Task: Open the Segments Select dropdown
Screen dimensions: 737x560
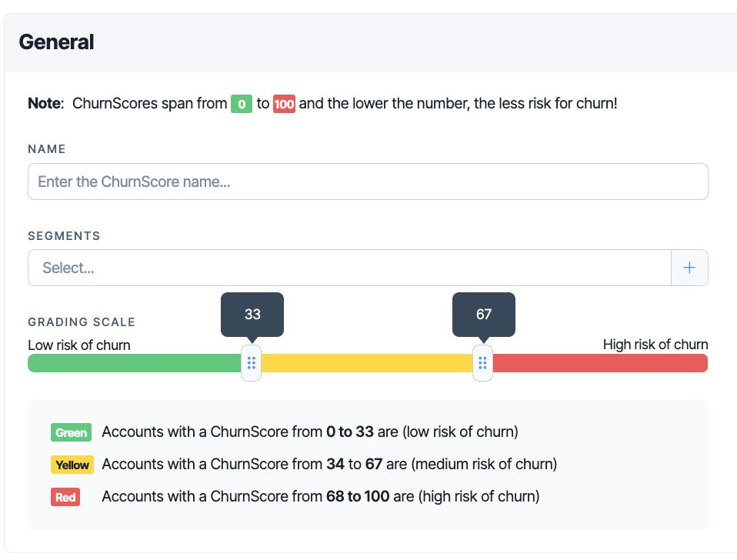Action: (349, 268)
